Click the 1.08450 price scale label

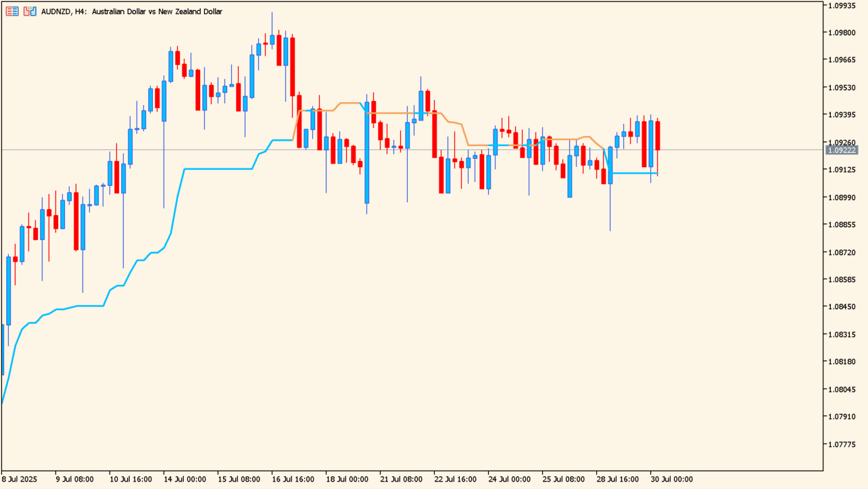(x=842, y=307)
